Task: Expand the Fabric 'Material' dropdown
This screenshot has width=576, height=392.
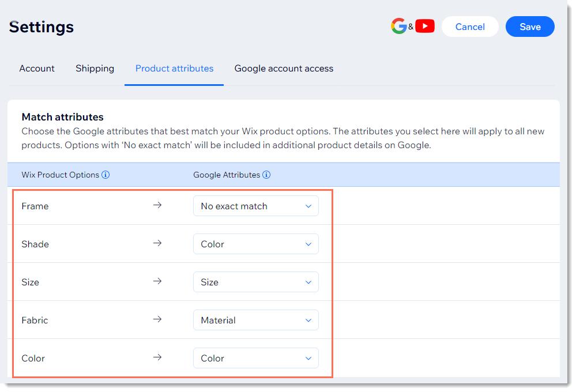Action: pos(255,320)
